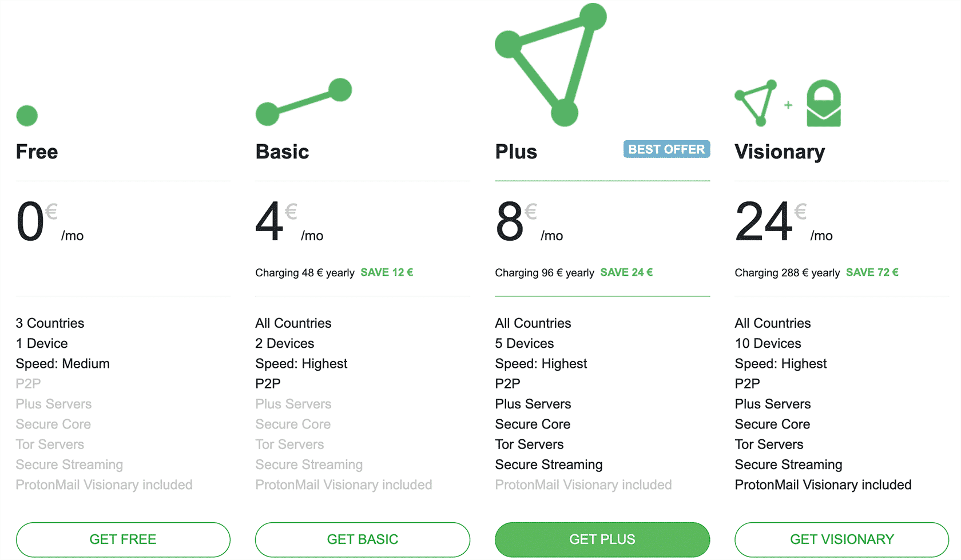
Task: Click the green plus sign in the Visionary icon
Action: point(788,105)
